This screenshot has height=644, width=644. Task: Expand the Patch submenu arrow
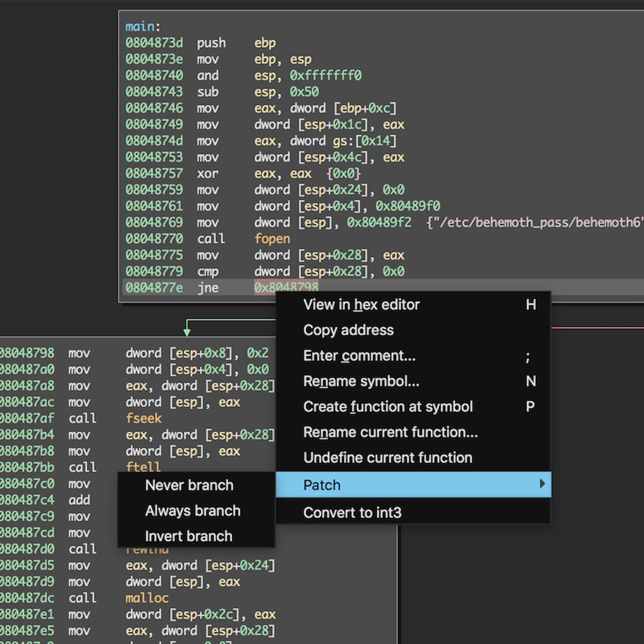[x=542, y=484]
